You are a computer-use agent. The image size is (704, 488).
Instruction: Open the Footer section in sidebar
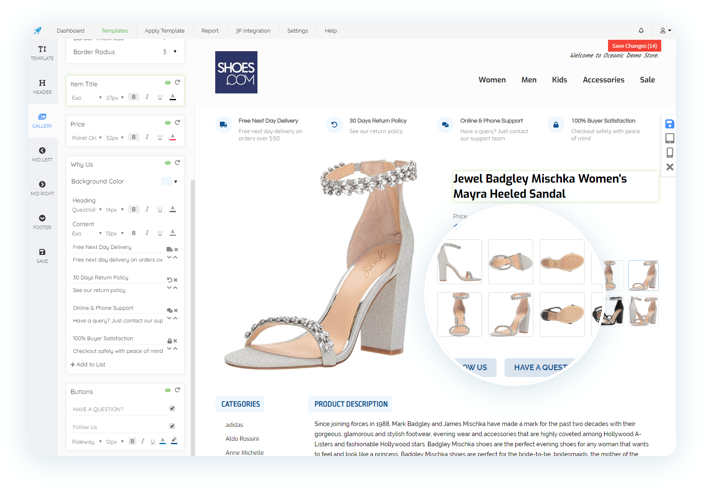42,221
